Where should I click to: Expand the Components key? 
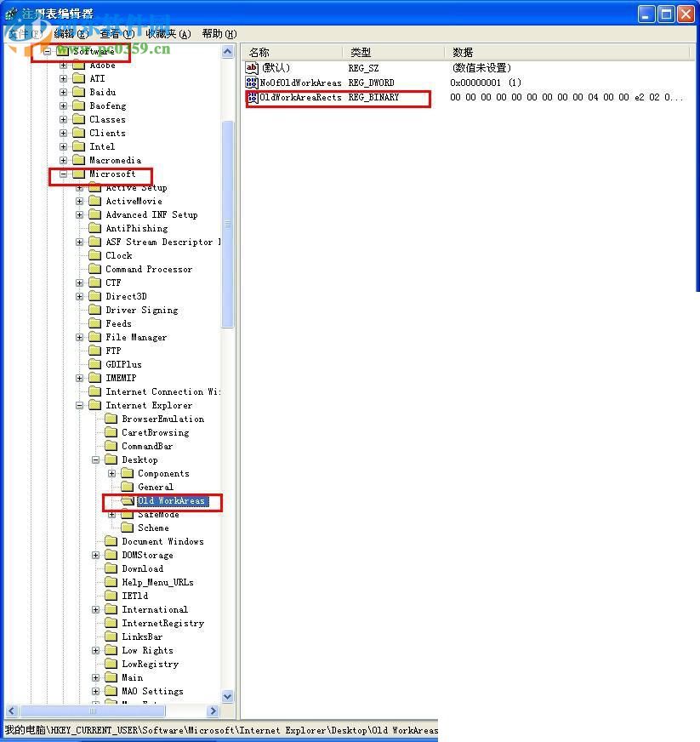111,474
